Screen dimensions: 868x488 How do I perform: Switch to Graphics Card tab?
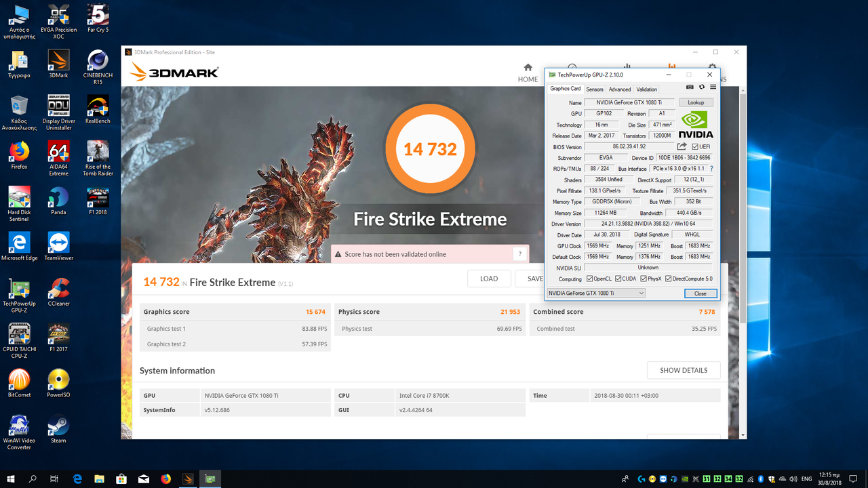pos(565,89)
